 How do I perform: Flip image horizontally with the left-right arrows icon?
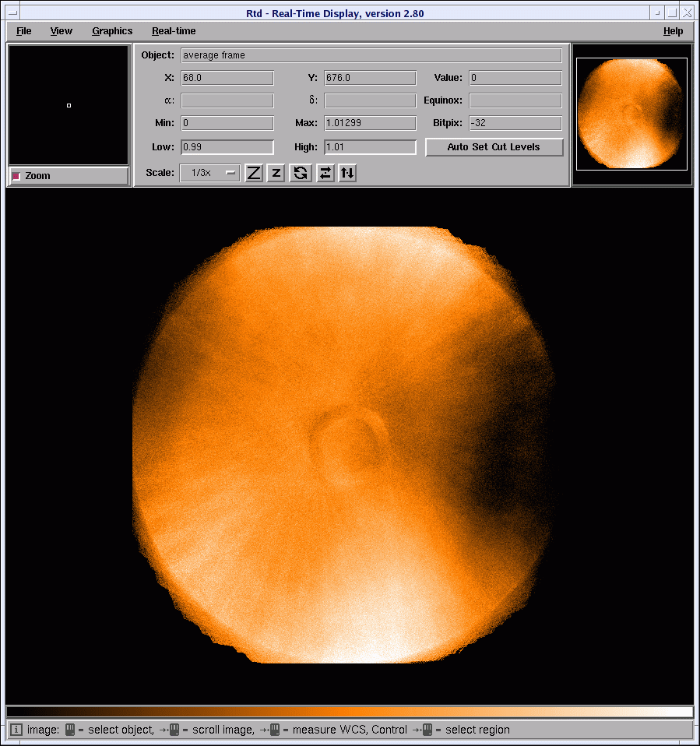(x=325, y=173)
